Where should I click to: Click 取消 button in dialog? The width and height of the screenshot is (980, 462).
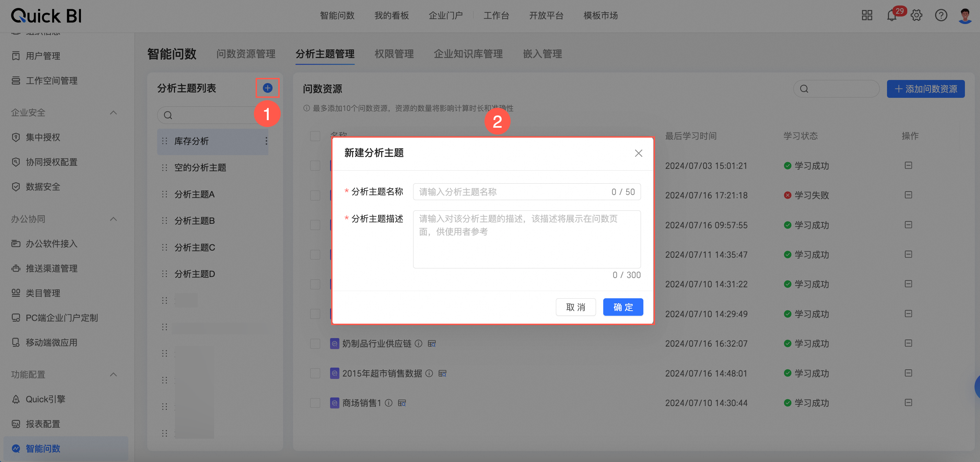[575, 307]
